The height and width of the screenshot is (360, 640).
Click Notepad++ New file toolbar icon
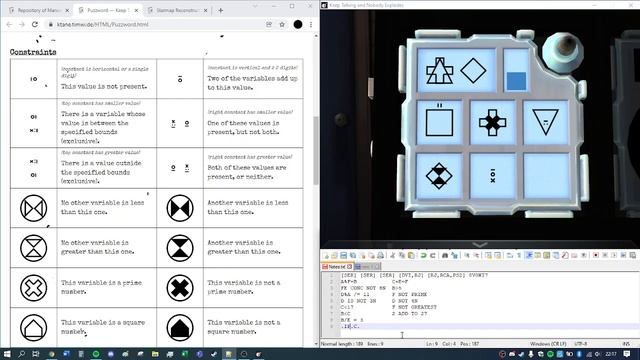pos(326,256)
